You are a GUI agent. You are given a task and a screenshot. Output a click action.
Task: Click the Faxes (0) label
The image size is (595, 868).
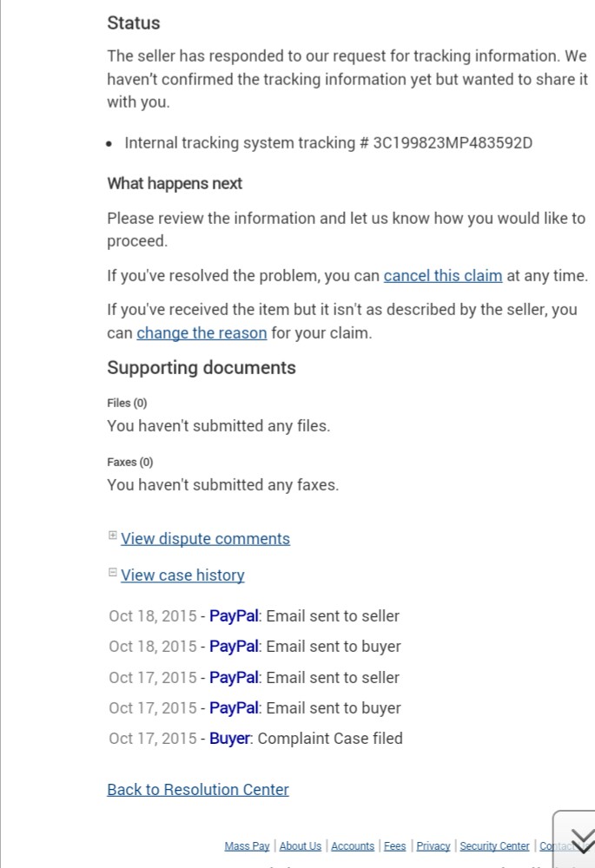point(129,462)
